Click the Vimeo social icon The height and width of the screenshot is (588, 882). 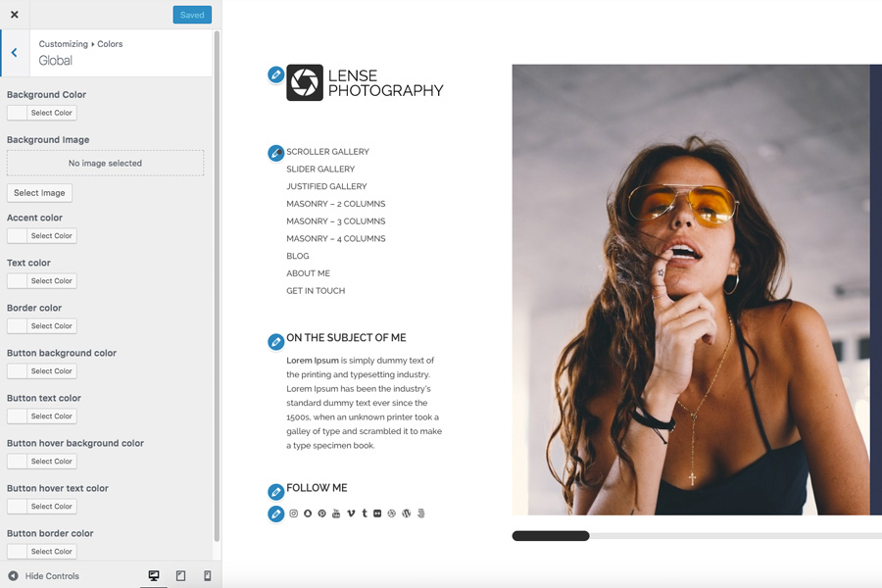pyautogui.click(x=350, y=513)
